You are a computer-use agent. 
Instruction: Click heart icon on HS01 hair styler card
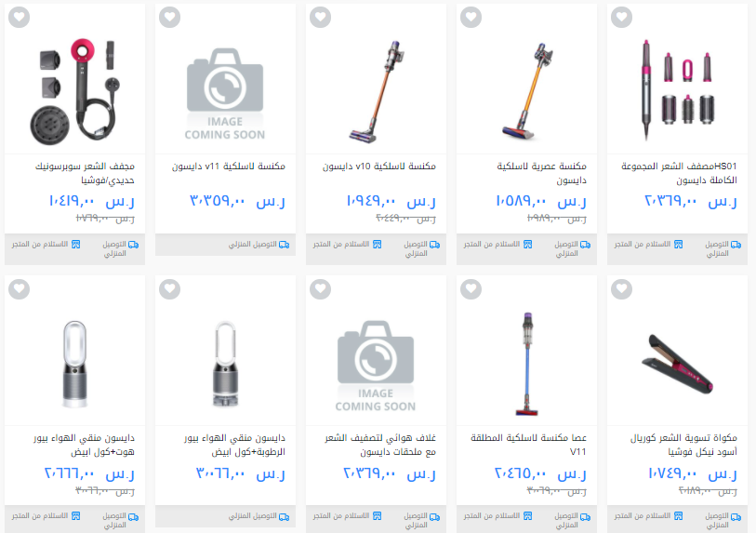(x=621, y=18)
